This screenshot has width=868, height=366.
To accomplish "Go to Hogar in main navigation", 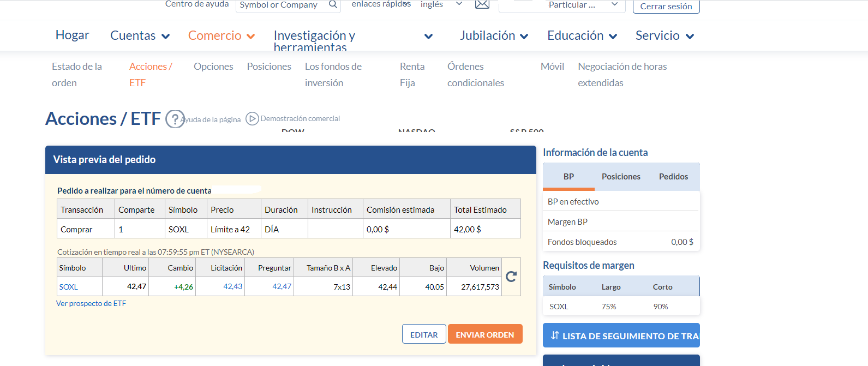I will coord(72,35).
